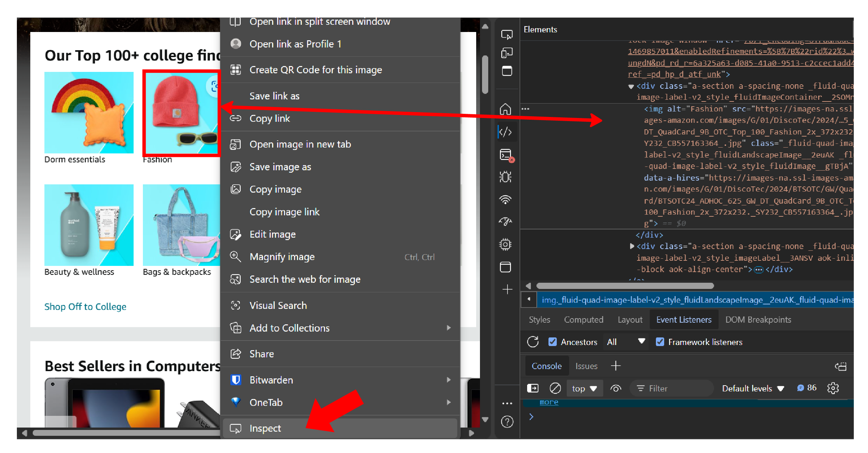Screen dimensions: 868x453
Task: Drag the DevTools horizontal scrollbar
Action: tap(623, 285)
